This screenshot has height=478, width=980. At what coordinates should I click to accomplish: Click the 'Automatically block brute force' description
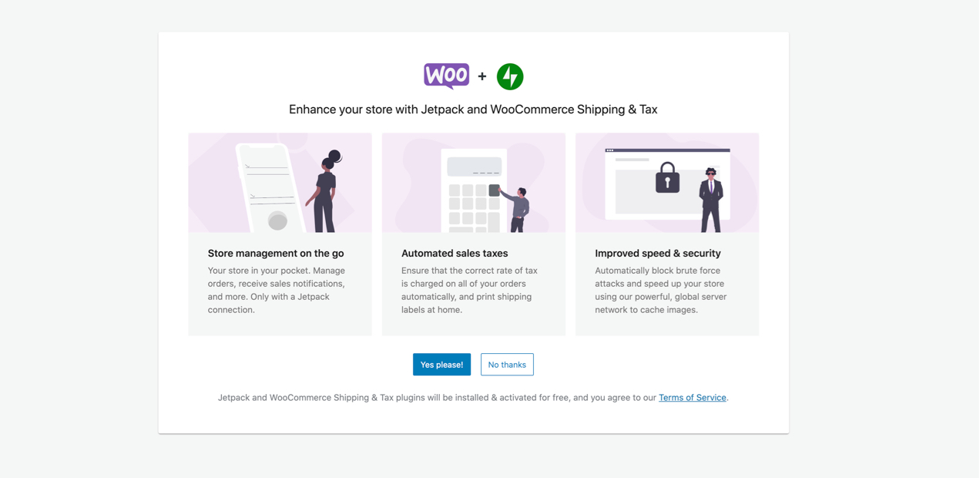661,290
